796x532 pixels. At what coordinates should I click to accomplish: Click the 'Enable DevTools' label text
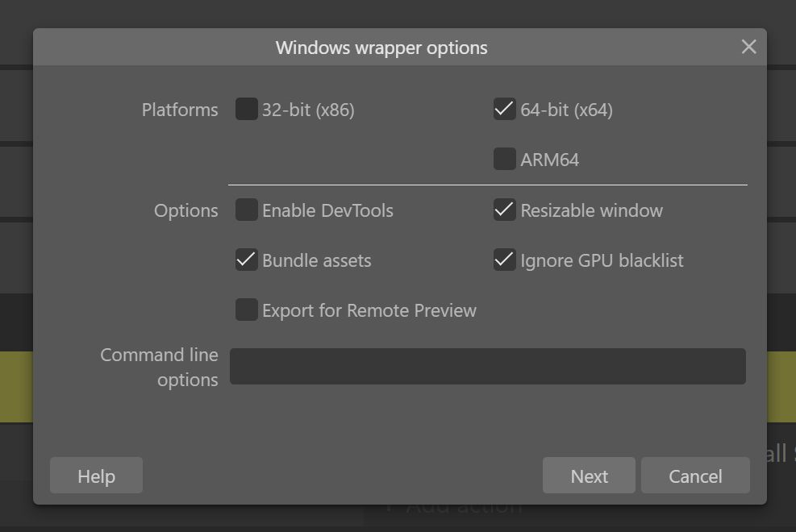click(327, 211)
